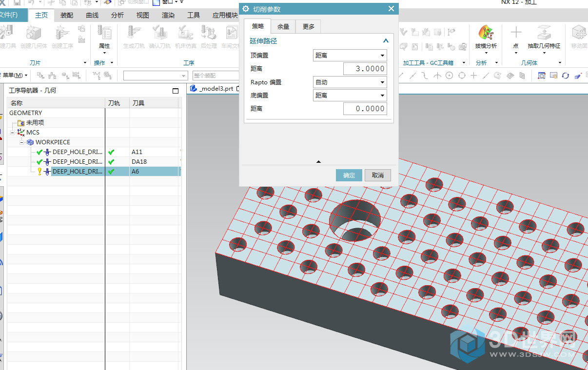Click the 创建工序 create operation icon

tap(62, 38)
